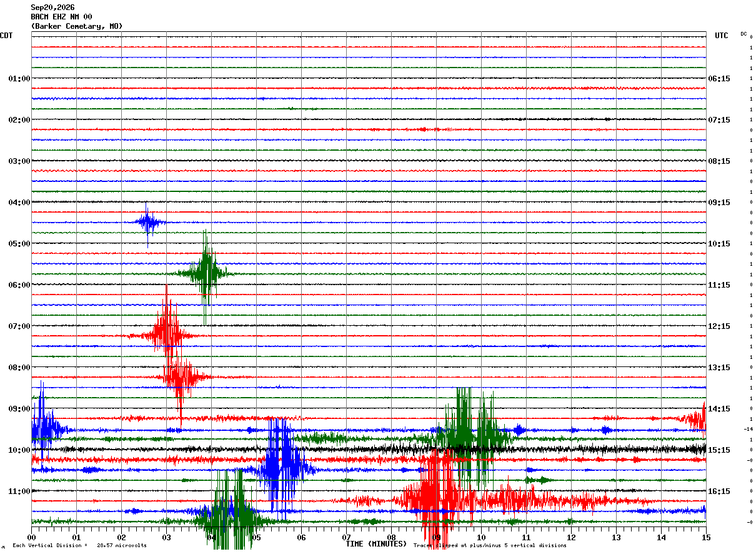This screenshot has height=554, width=756.
Task: Click the Sep20,2026 date header
Action: coord(52,8)
